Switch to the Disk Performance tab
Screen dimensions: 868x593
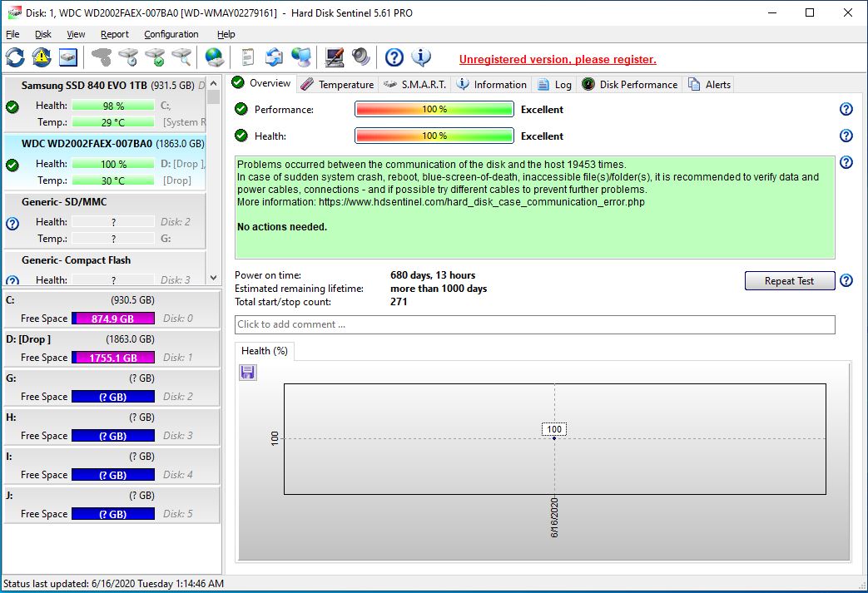pyautogui.click(x=630, y=85)
